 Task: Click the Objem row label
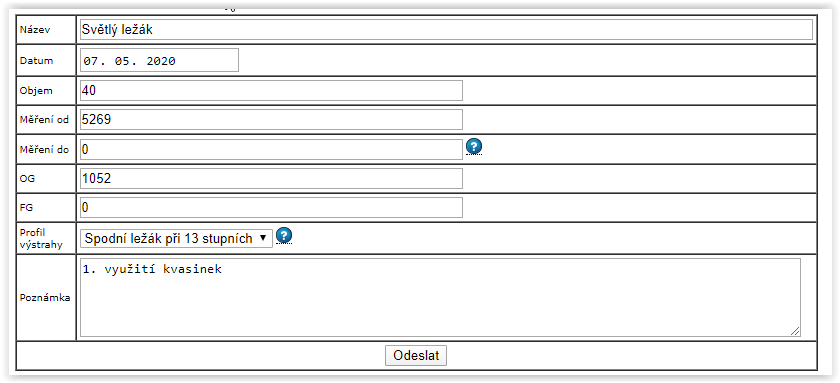[36, 91]
